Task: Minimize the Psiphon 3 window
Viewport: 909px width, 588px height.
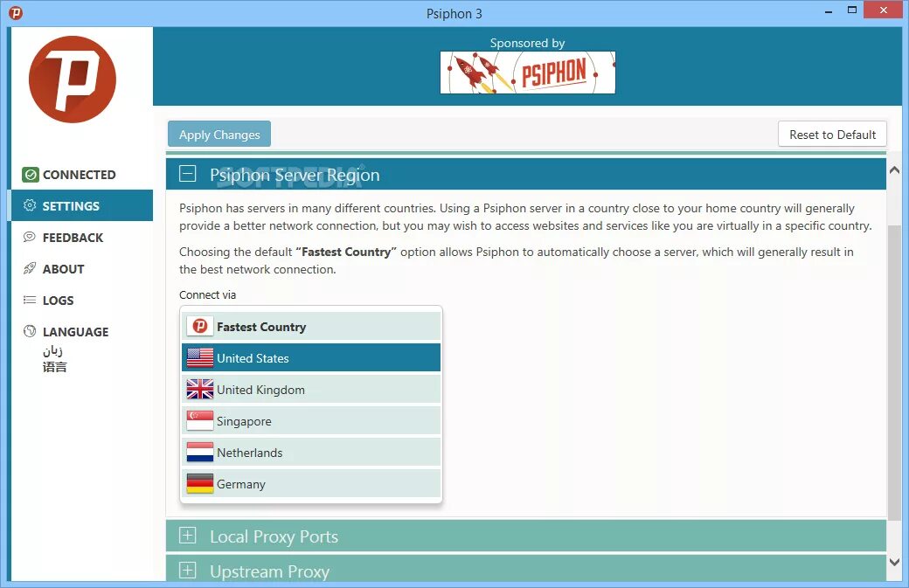Action: point(829,11)
